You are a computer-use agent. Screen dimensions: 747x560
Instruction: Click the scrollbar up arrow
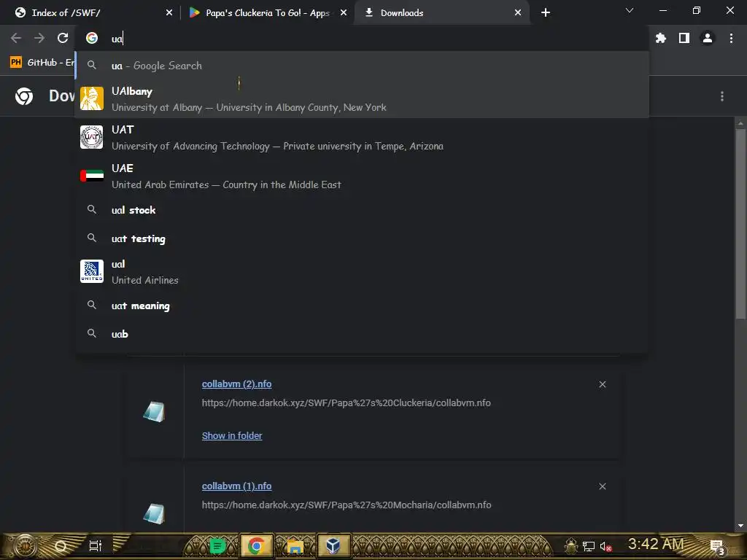[x=740, y=122]
